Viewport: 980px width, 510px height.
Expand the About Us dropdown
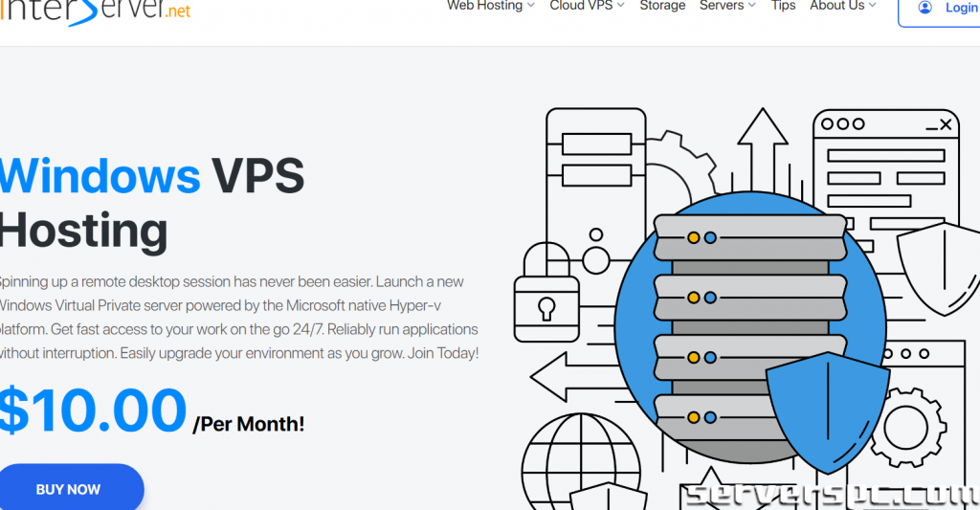pyautogui.click(x=842, y=6)
